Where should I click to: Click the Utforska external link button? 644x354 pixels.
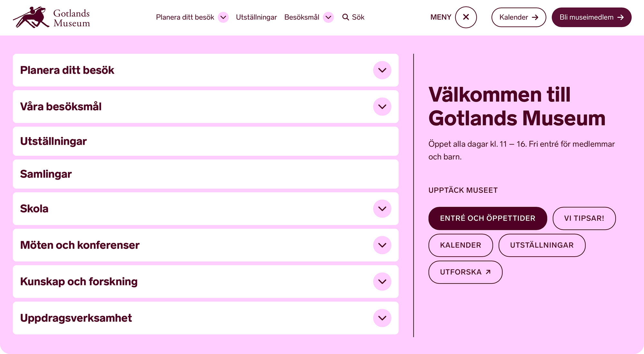[x=465, y=272]
